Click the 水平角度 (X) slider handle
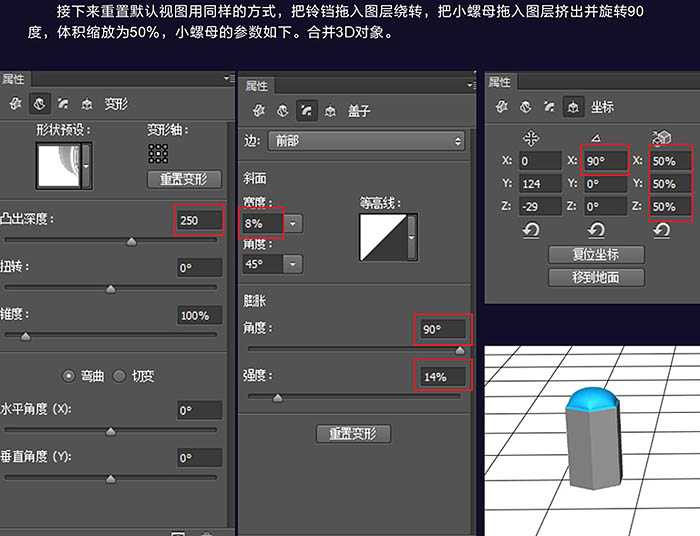The image size is (700, 536). tap(111, 431)
